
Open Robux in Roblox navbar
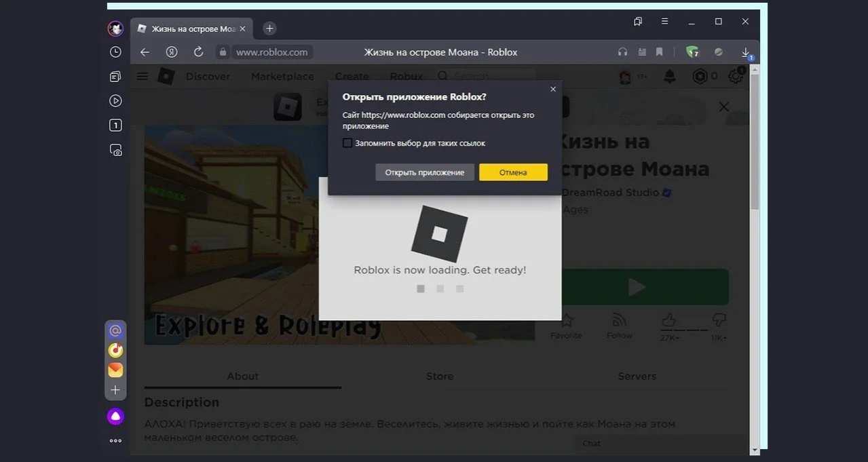coord(407,77)
